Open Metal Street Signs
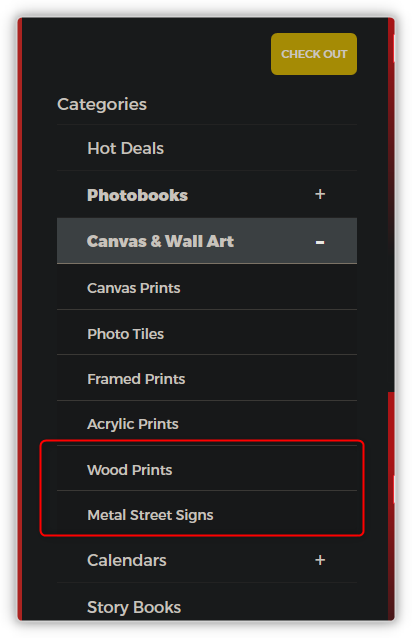The width and height of the screenshot is (412, 638). [x=150, y=515]
